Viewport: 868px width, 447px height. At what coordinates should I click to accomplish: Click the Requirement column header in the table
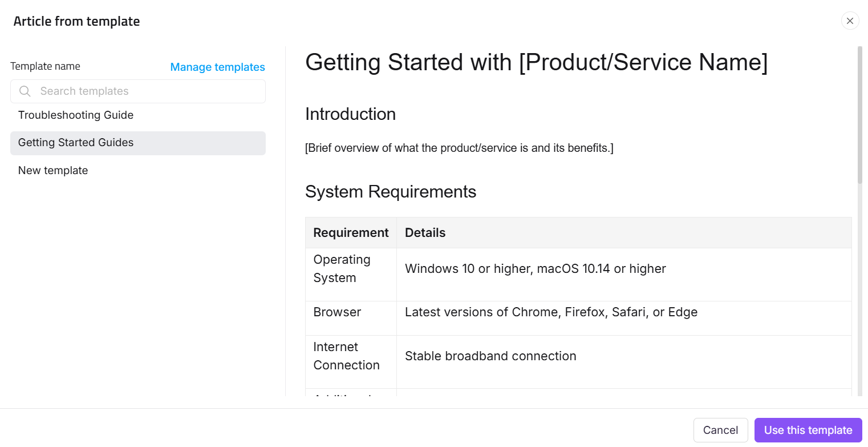tap(351, 232)
